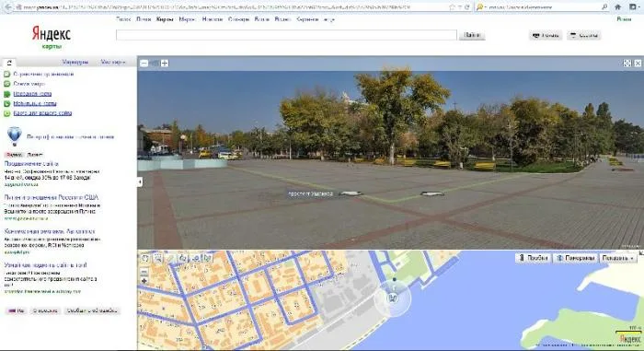Click the magnifier in the browser search box
644x351 pixels.
[x=604, y=7]
